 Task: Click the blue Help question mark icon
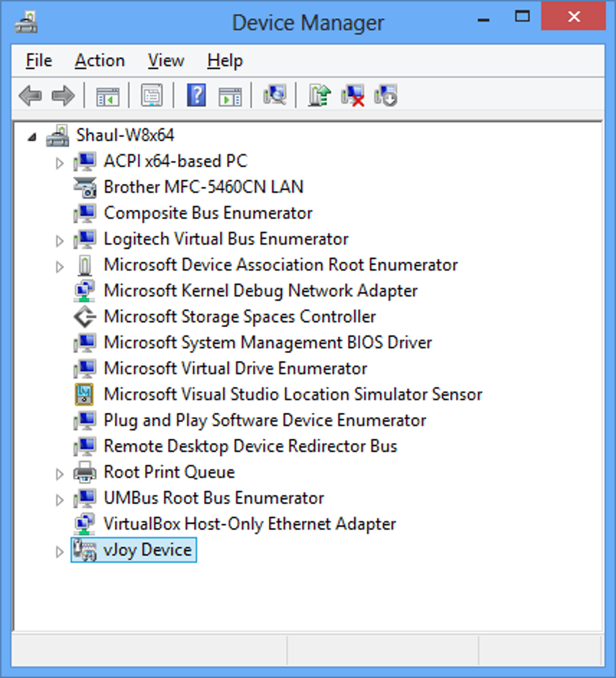(x=196, y=95)
